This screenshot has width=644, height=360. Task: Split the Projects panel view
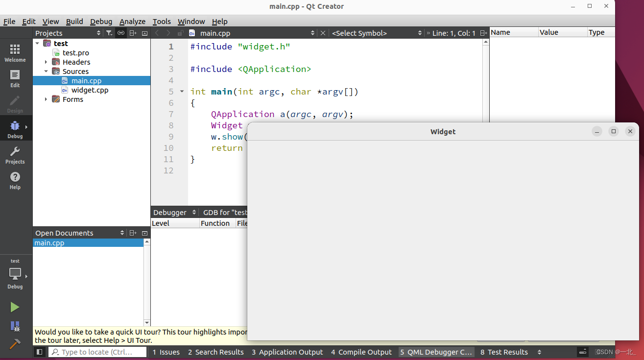[133, 33]
